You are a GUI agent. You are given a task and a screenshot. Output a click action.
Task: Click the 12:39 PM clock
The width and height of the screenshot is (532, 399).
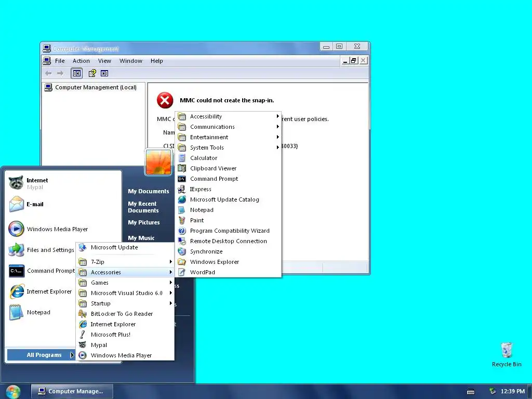pos(513,391)
